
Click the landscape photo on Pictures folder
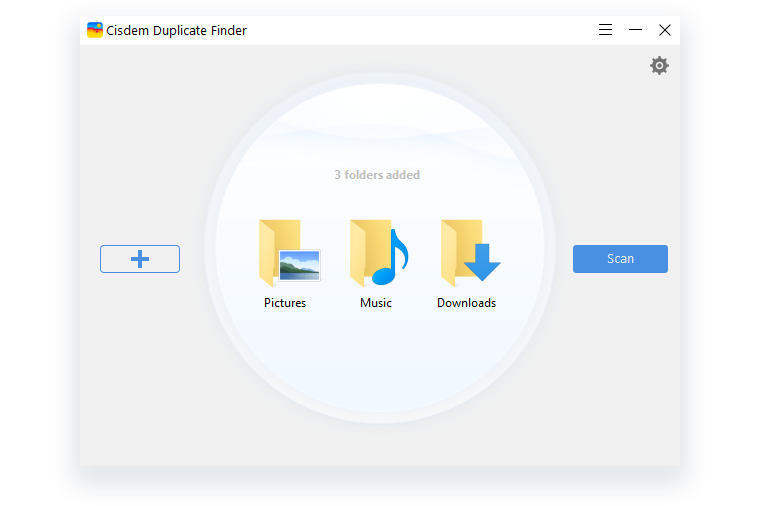pyautogui.click(x=299, y=265)
